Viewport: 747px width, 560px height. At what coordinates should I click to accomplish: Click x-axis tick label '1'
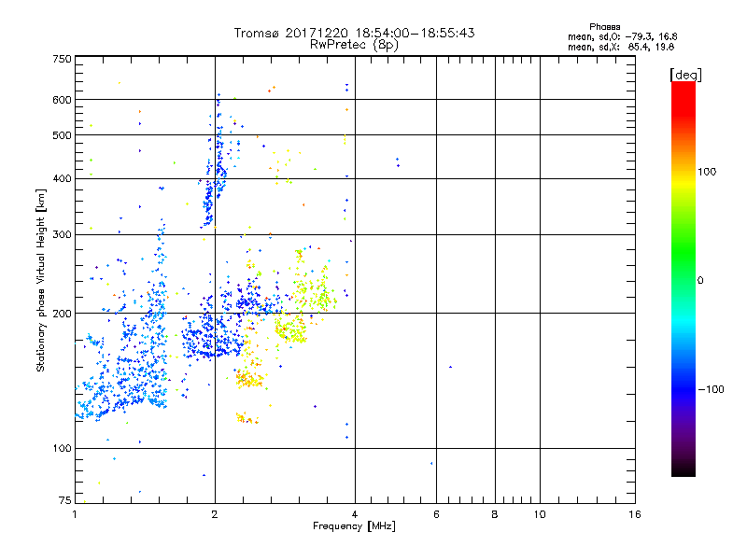pyautogui.click(x=75, y=514)
